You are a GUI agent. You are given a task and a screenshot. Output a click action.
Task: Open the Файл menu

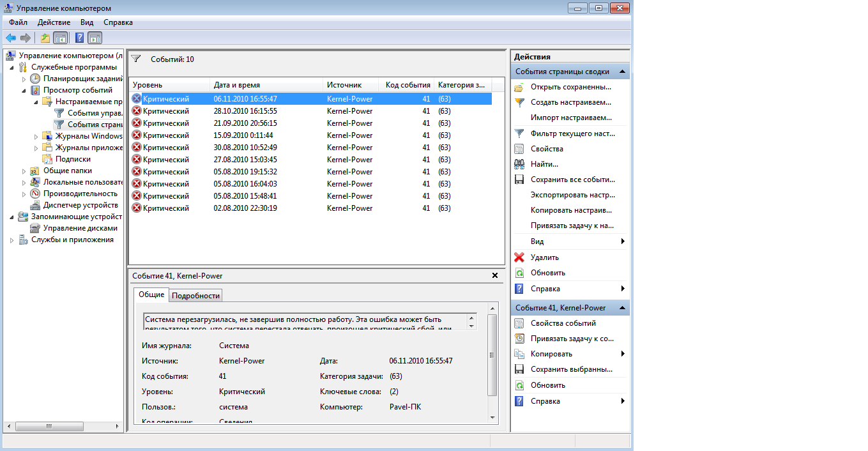tap(18, 22)
